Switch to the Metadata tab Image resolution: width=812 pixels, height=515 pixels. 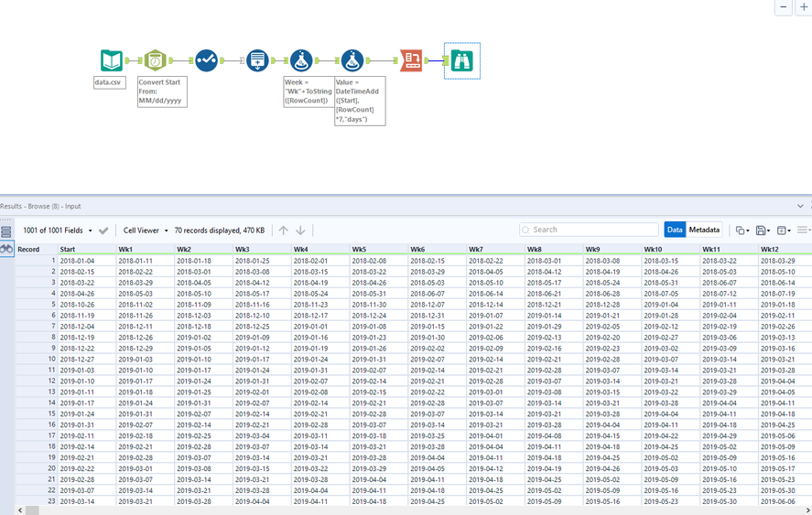[x=704, y=230]
